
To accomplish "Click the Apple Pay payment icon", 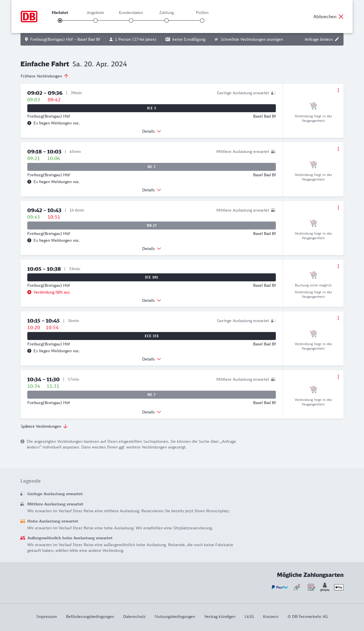I will [x=339, y=587].
